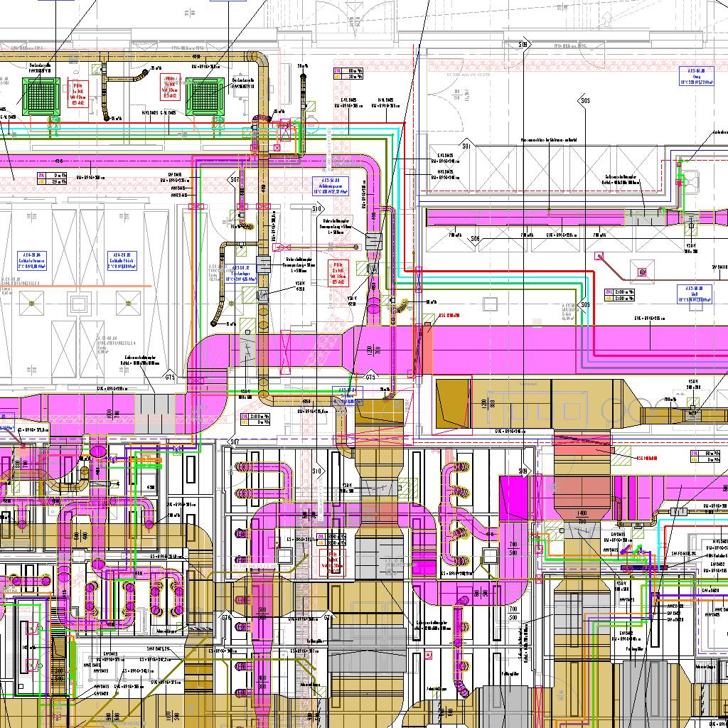Click the S01 section marker
728x728 pixels.
click(466, 146)
